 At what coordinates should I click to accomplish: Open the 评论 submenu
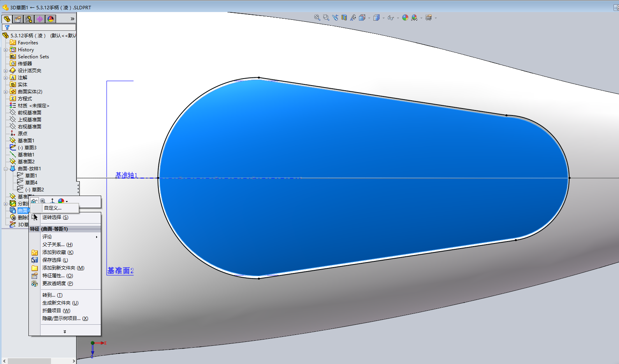pyautogui.click(x=65, y=237)
